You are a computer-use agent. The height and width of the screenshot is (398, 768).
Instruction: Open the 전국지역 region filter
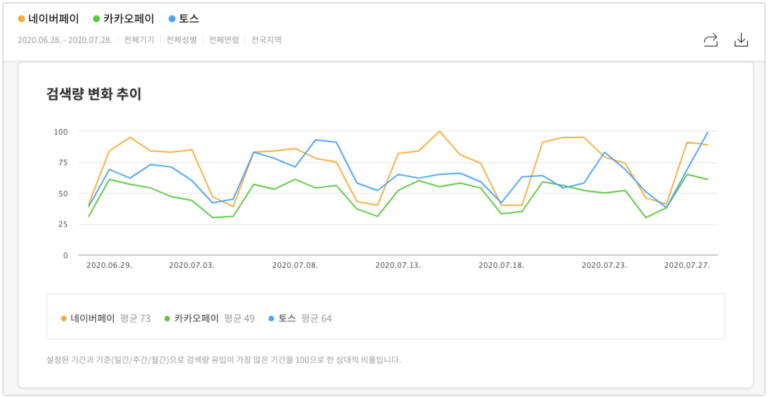point(266,40)
